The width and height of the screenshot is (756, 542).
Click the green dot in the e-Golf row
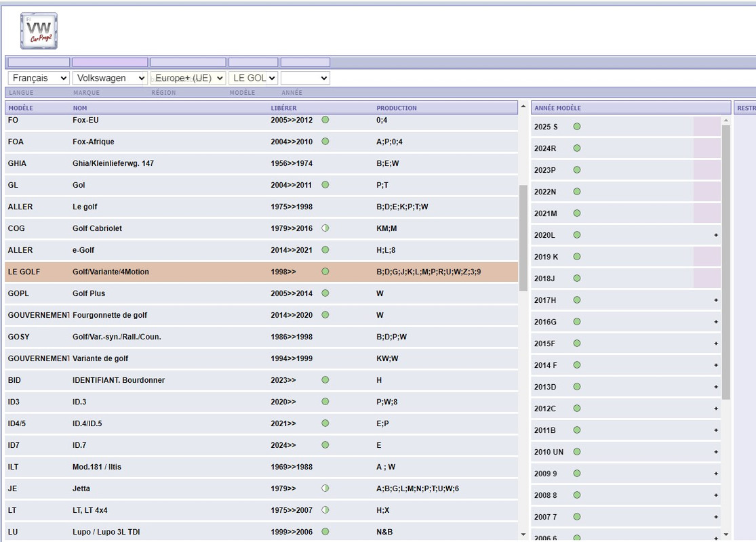[325, 250]
